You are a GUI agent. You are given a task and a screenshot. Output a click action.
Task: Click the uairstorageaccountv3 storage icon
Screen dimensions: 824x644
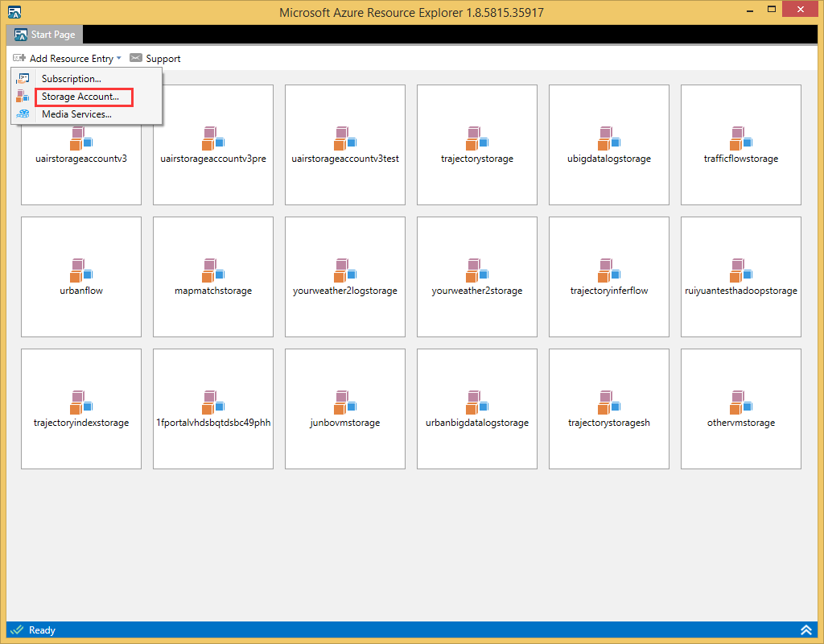tap(81, 139)
